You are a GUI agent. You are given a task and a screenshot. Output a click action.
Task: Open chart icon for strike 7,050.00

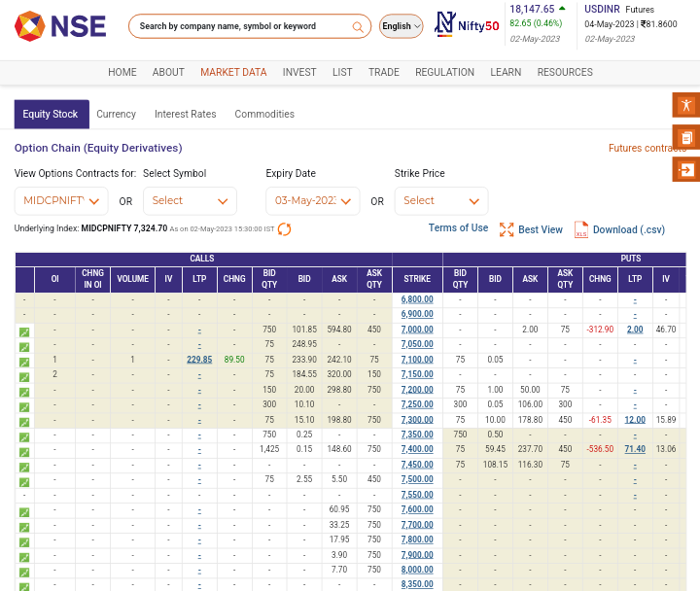click(x=24, y=347)
